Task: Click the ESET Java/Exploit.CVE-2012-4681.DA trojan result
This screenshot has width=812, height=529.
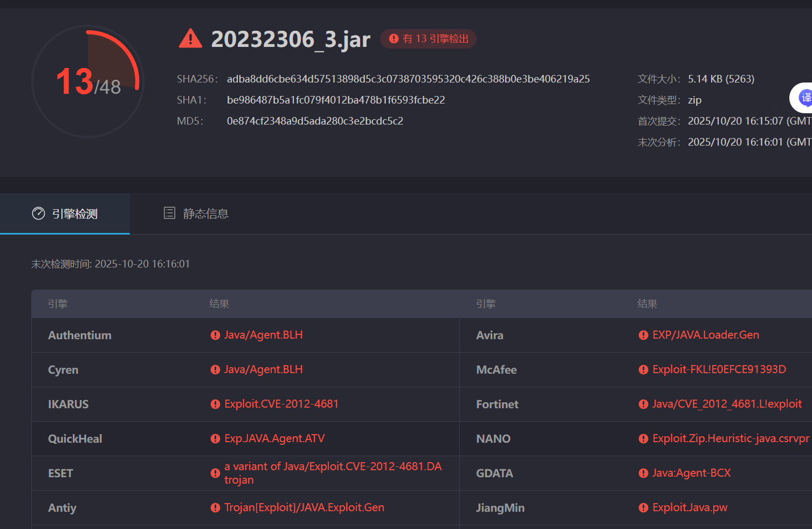Action: click(333, 473)
